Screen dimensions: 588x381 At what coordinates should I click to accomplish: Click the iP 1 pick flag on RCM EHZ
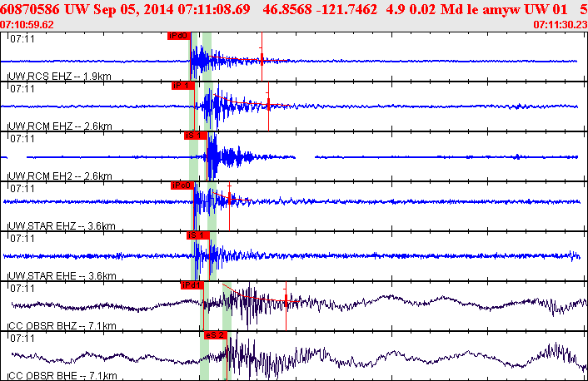click(x=183, y=86)
